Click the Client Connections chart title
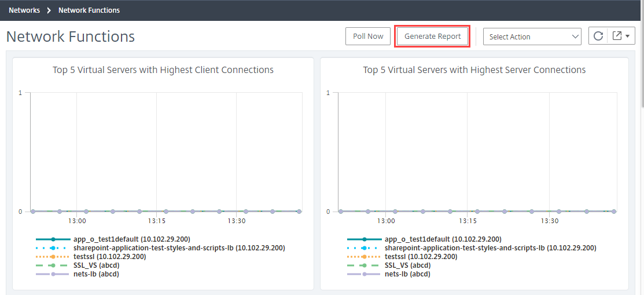 tap(163, 70)
